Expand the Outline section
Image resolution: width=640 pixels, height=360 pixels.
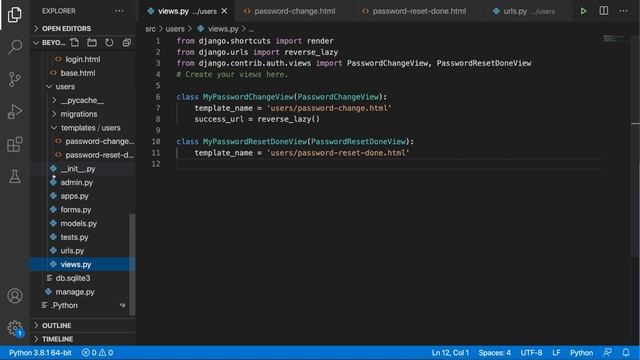(x=82, y=325)
